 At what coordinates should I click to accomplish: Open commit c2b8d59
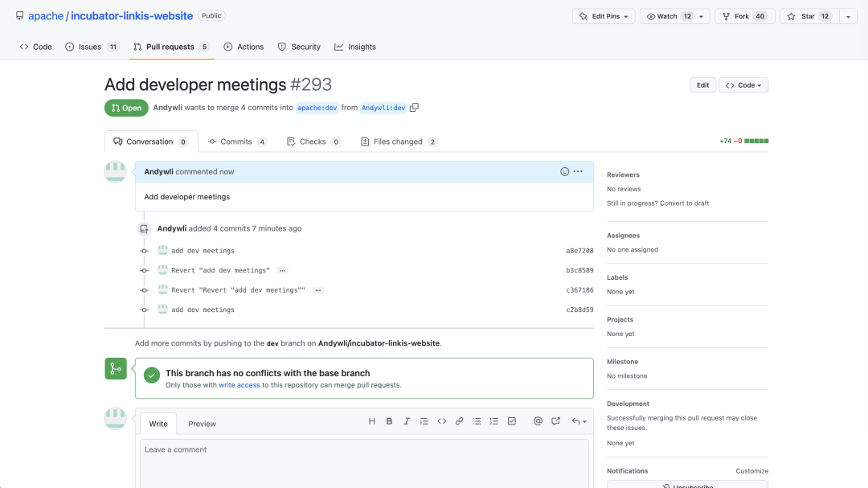pos(579,310)
